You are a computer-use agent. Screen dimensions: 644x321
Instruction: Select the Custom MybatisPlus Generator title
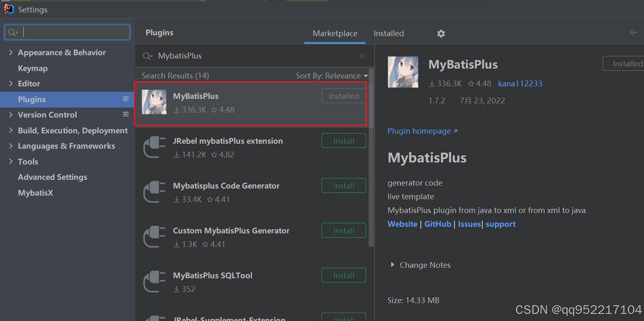pos(231,230)
